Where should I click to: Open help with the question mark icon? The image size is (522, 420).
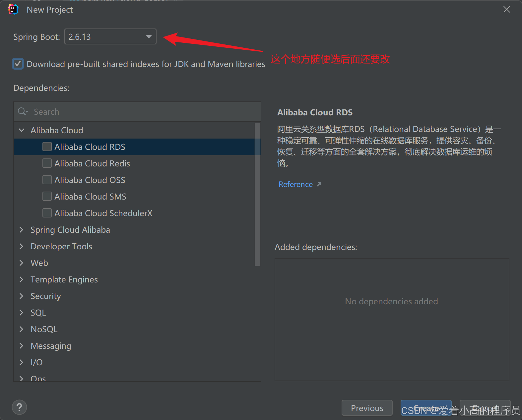[x=19, y=407]
